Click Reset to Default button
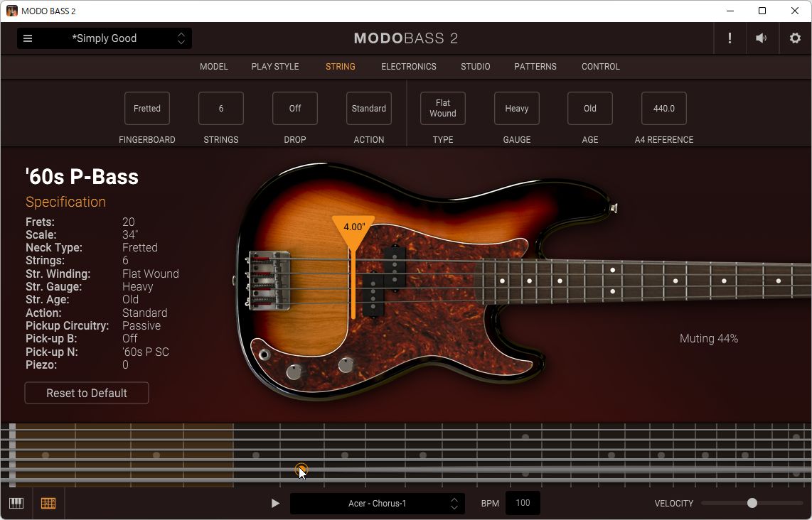The height and width of the screenshot is (520, 812). coord(87,394)
